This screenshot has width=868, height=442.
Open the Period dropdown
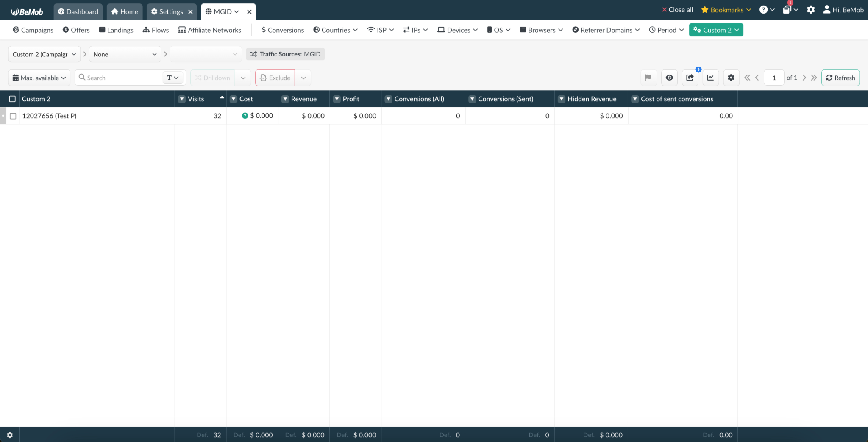click(x=666, y=30)
